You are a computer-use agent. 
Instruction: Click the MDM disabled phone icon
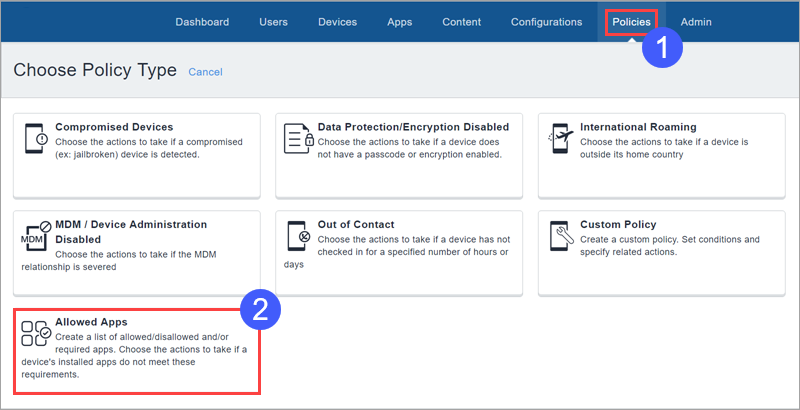[35, 237]
